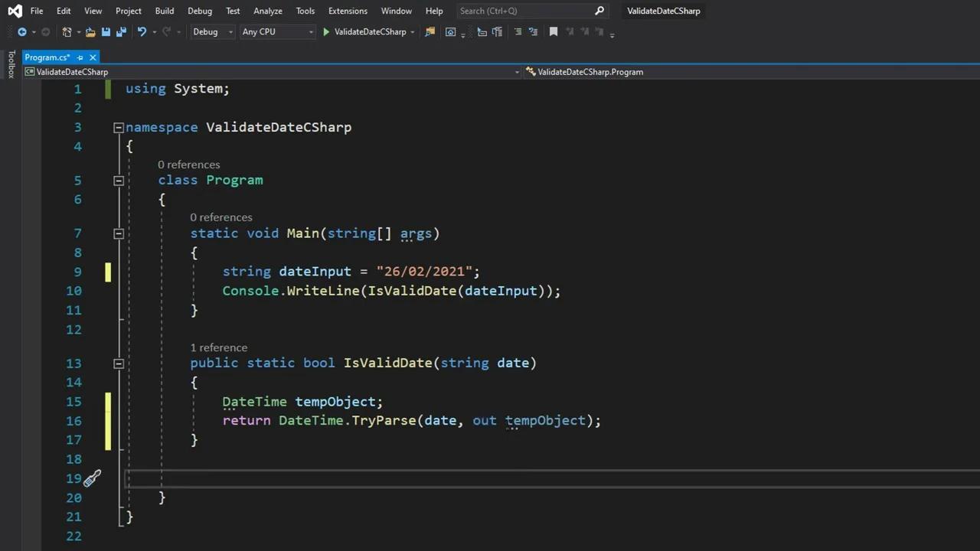Viewport: 980px width, 551px height.
Task: Click the Find in Files icon
Action: 430,31
